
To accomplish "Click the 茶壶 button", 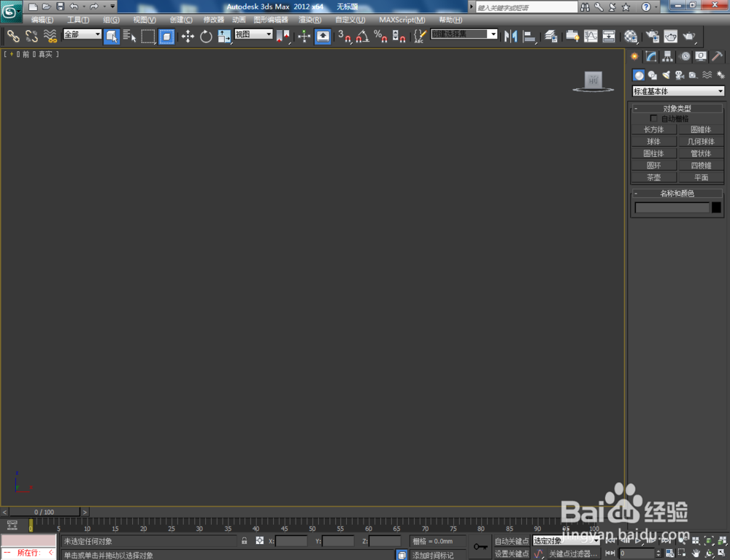I will [x=653, y=177].
